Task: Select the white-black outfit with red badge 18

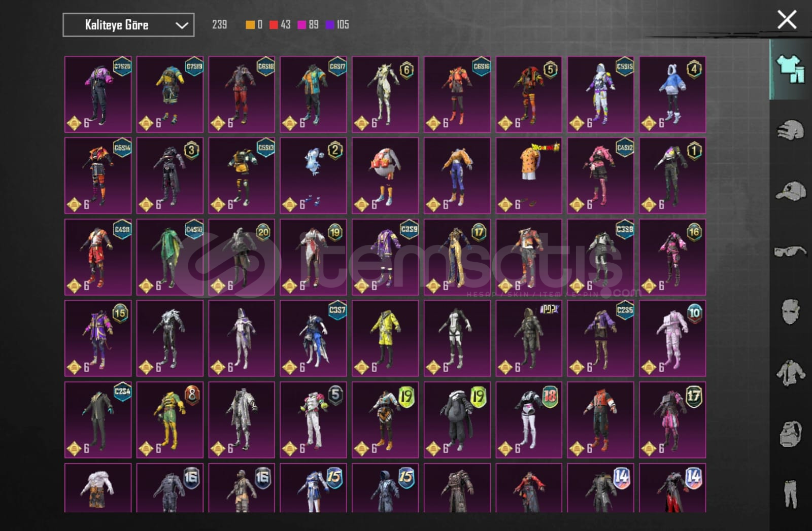Action: pyautogui.click(x=529, y=420)
